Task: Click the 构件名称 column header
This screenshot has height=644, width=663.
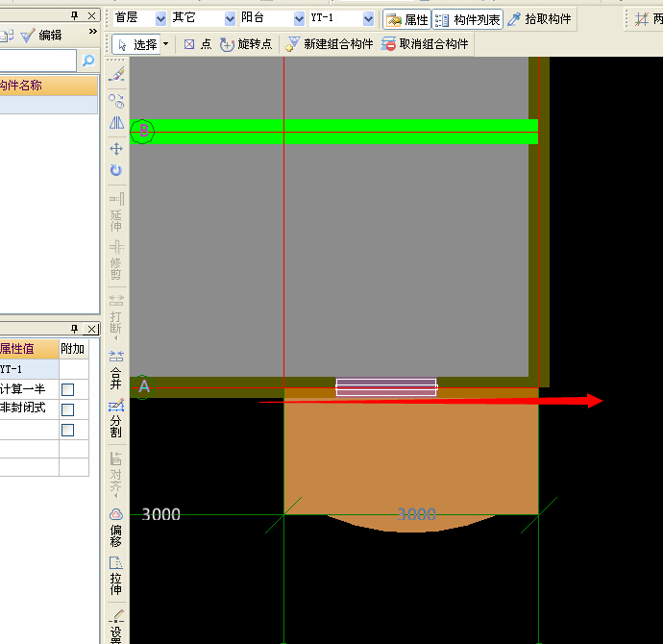Action: coord(48,86)
